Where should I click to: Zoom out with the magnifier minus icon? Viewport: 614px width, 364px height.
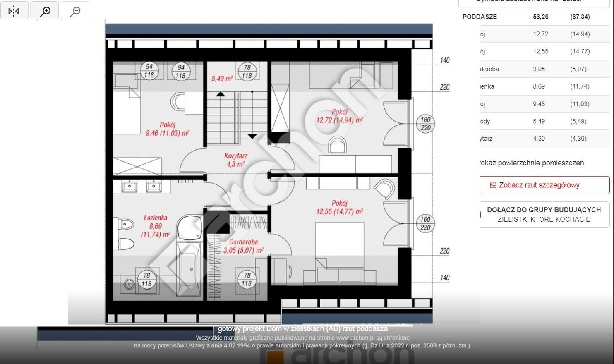pos(75,11)
